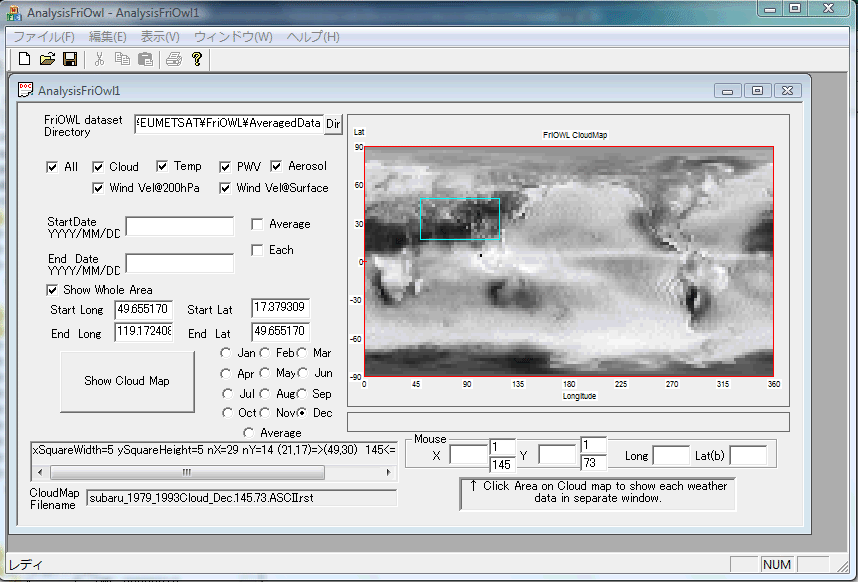The image size is (858, 582).
Task: Select the Jan month radio button
Action: (226, 353)
